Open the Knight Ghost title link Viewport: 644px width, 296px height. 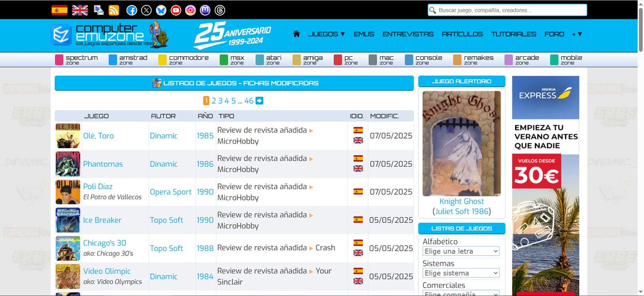pyautogui.click(x=462, y=201)
